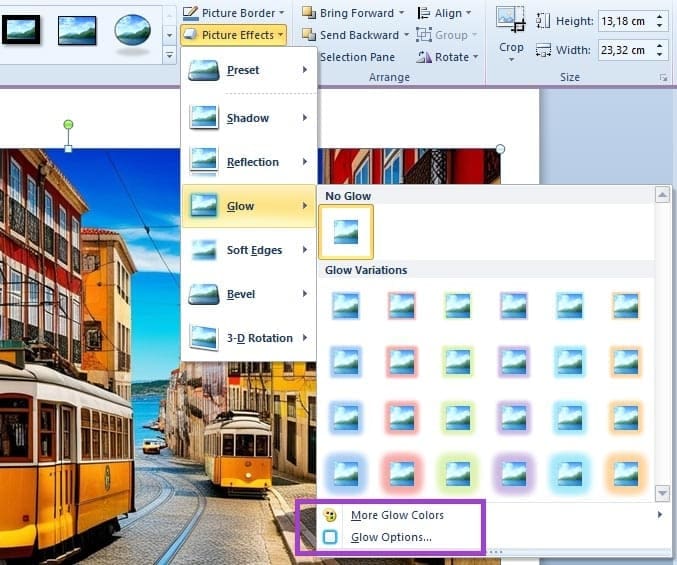This screenshot has height=565, width=677.
Task: Open the Reflection effects submenu
Action: [x=249, y=162]
